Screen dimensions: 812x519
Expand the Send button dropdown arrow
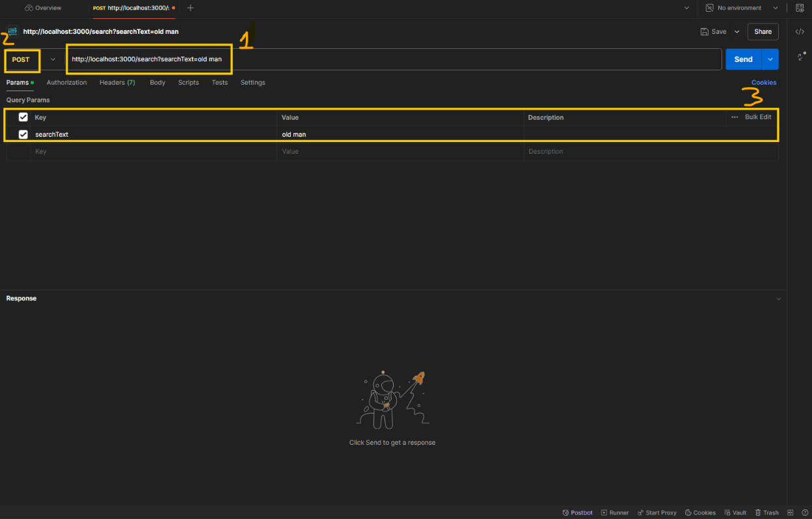point(770,59)
